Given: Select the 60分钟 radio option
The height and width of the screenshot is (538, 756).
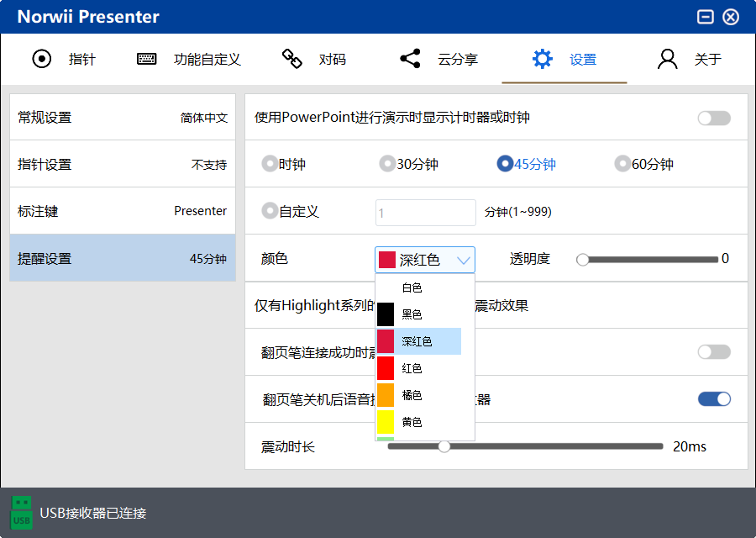Looking at the screenshot, I should [644, 164].
